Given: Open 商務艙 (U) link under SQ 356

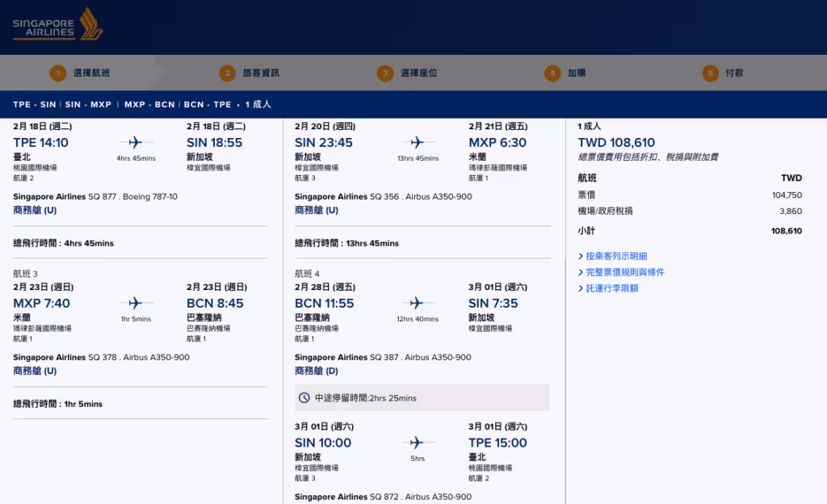Looking at the screenshot, I should 317,210.
